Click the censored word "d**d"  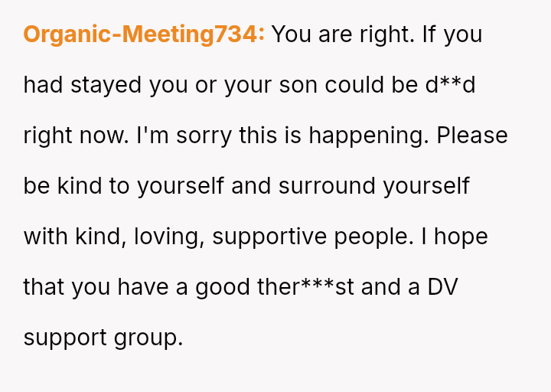coord(451,85)
